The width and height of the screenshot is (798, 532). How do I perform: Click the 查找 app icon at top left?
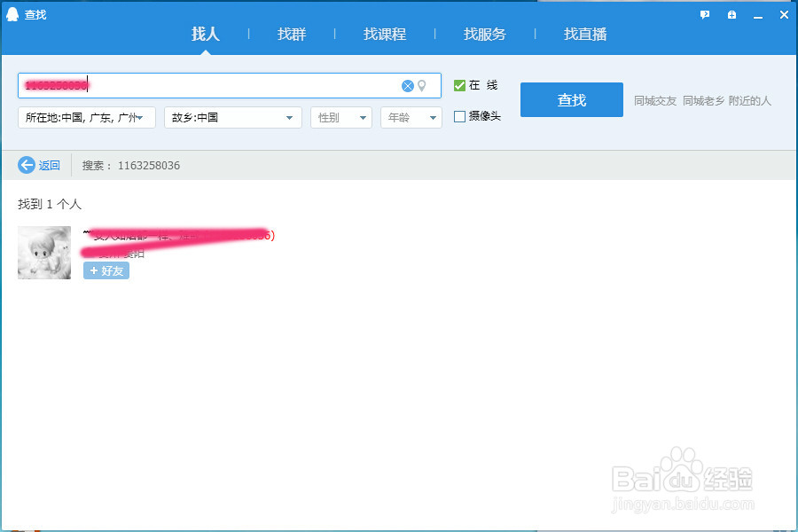click(x=12, y=14)
